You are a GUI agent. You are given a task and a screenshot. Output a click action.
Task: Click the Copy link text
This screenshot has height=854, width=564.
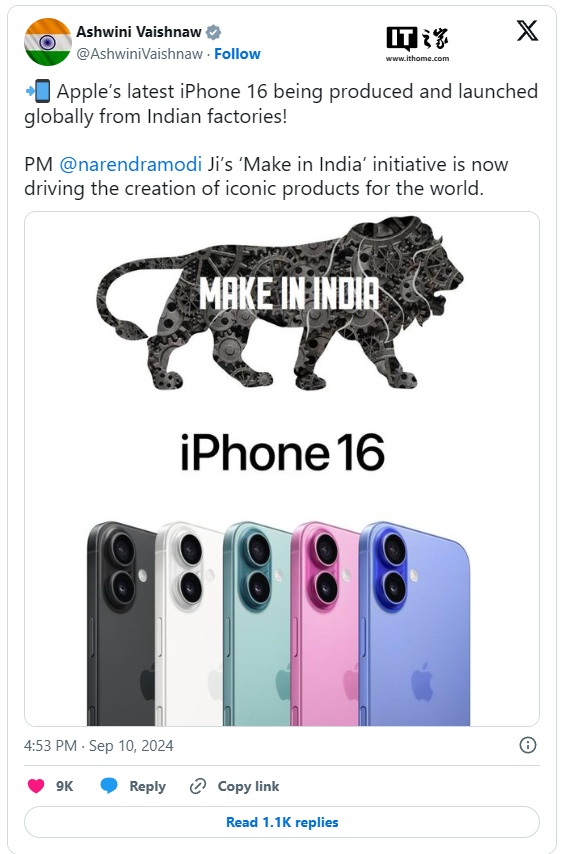(x=248, y=786)
